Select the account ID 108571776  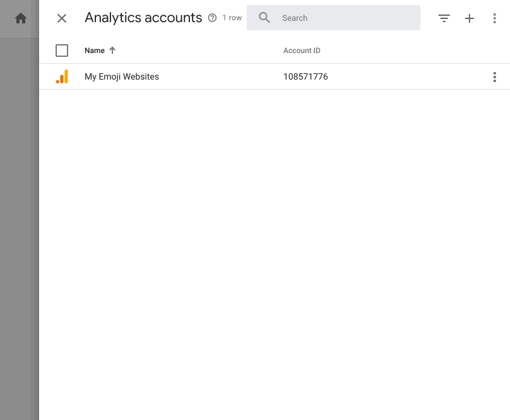[x=305, y=77]
